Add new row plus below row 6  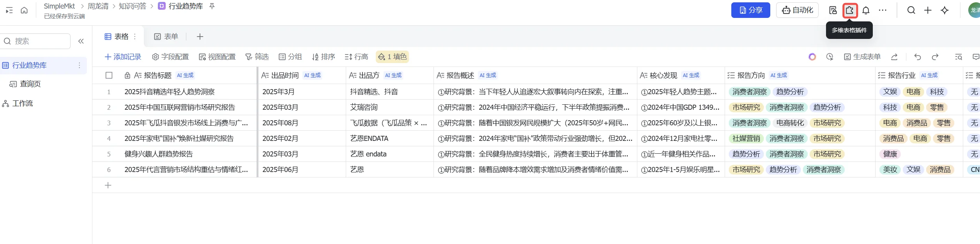[108, 185]
